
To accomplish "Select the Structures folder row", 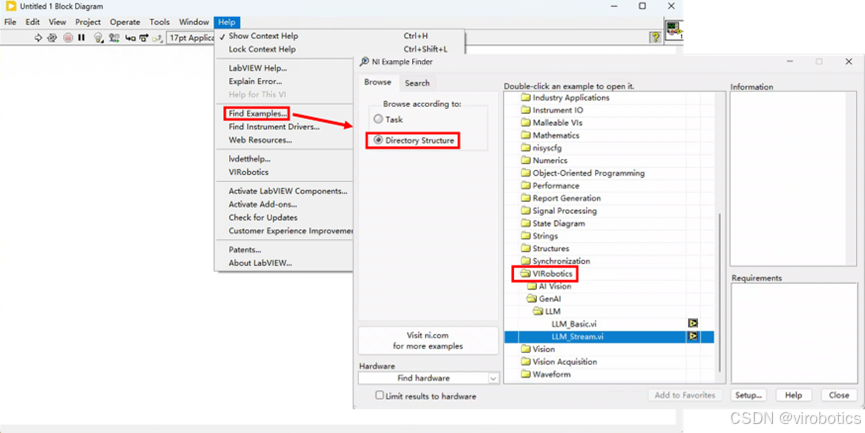I will tap(551, 248).
